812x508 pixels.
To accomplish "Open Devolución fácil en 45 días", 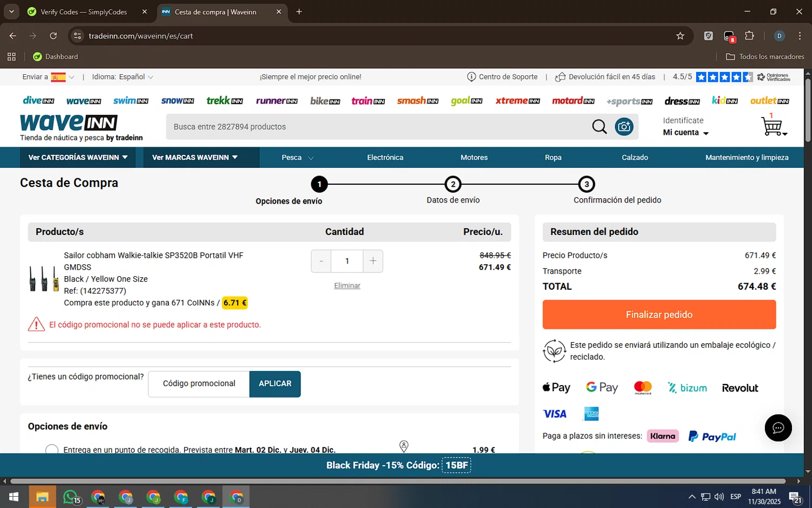I will (605, 77).
